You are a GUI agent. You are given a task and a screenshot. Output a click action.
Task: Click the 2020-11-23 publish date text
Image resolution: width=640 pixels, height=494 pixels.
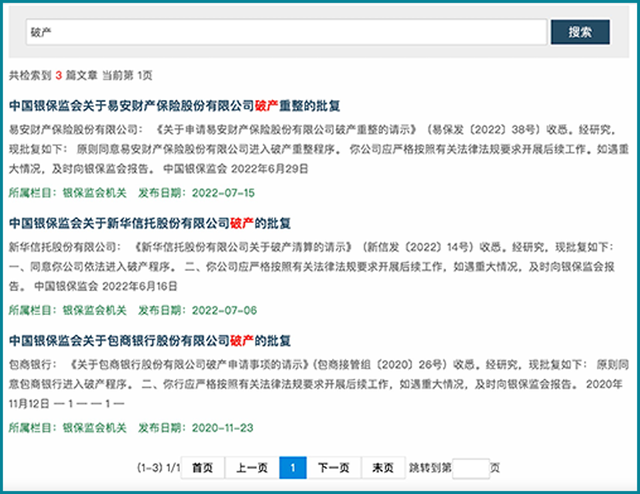point(223,428)
